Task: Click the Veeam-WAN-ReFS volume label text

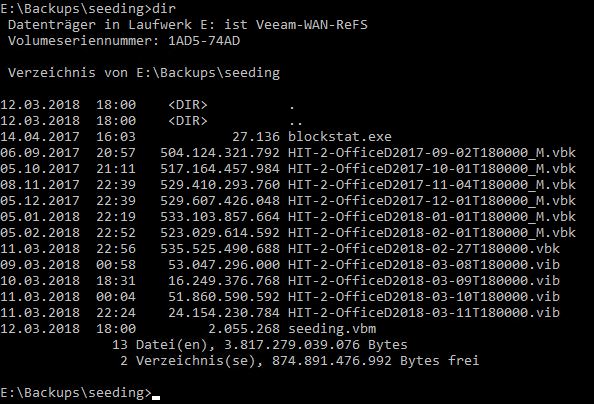Action: [x=311, y=25]
